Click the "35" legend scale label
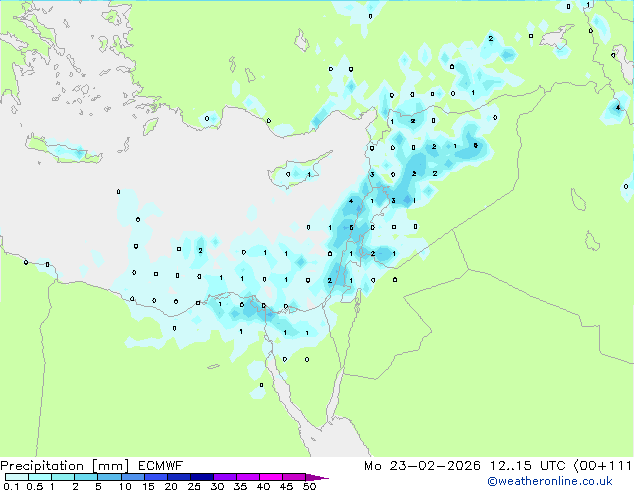 coord(240,486)
